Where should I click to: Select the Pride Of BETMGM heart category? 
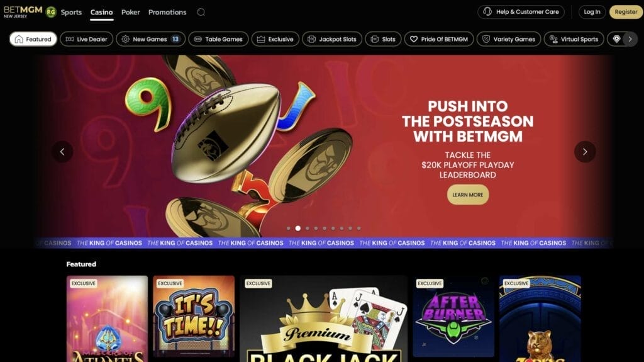click(439, 39)
